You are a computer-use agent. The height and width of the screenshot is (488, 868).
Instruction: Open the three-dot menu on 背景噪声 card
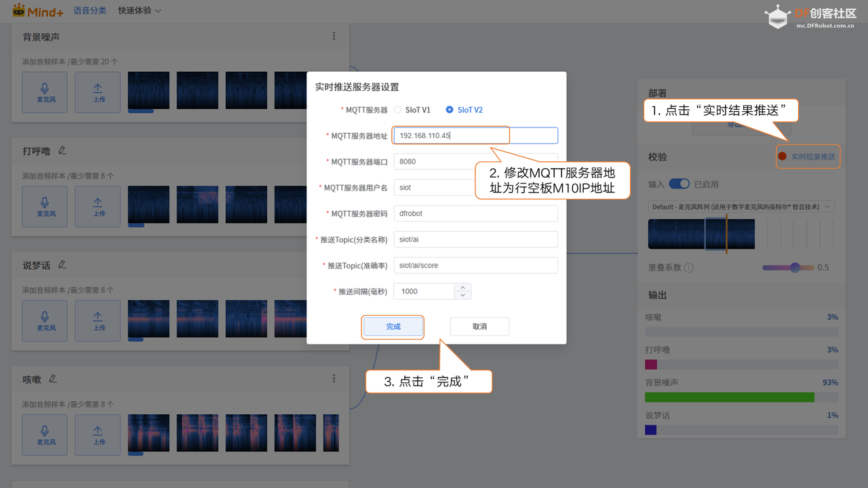click(334, 36)
